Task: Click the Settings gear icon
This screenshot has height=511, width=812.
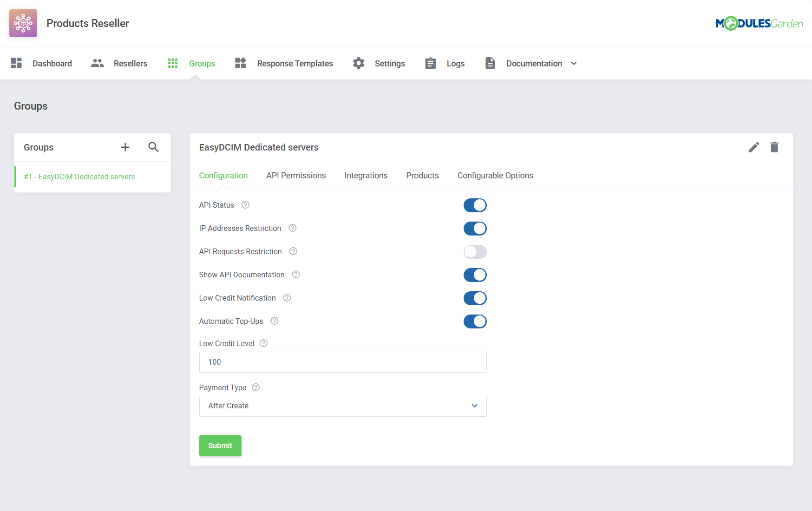Action: (x=359, y=63)
